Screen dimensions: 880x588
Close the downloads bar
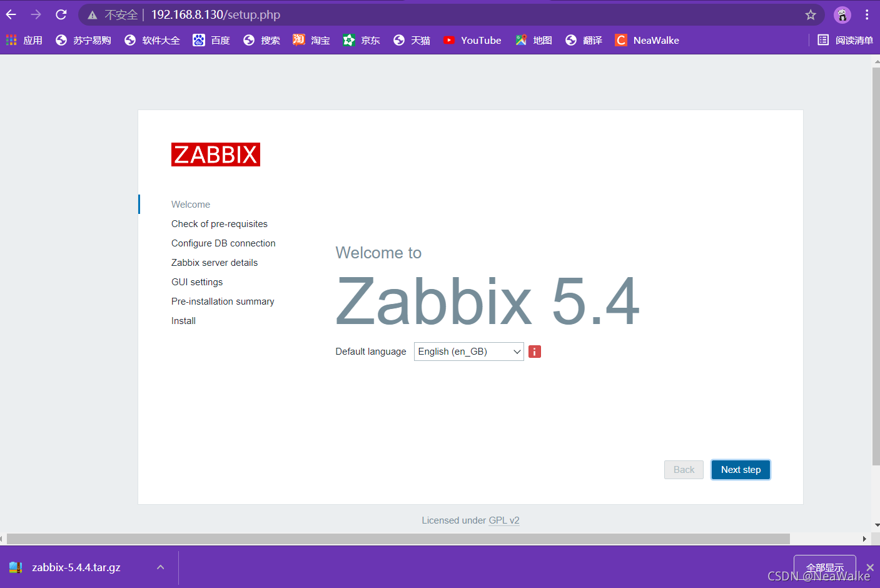click(870, 567)
